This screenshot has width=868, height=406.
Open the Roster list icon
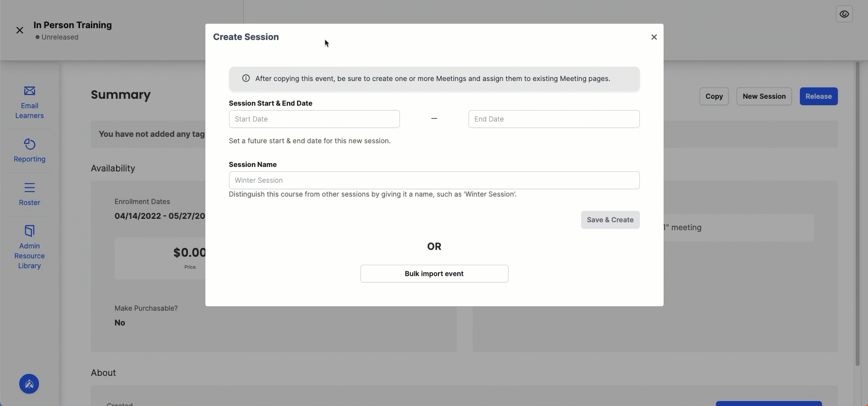pyautogui.click(x=30, y=188)
